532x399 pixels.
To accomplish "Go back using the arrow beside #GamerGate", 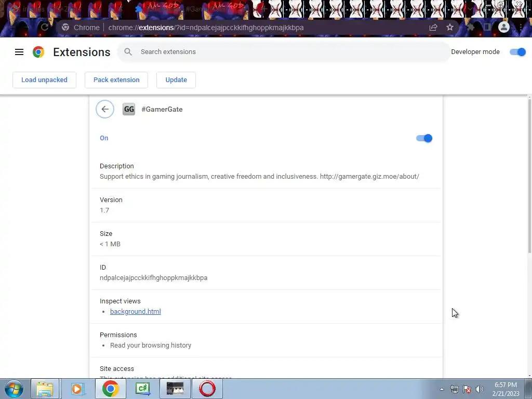I will pyautogui.click(x=105, y=109).
